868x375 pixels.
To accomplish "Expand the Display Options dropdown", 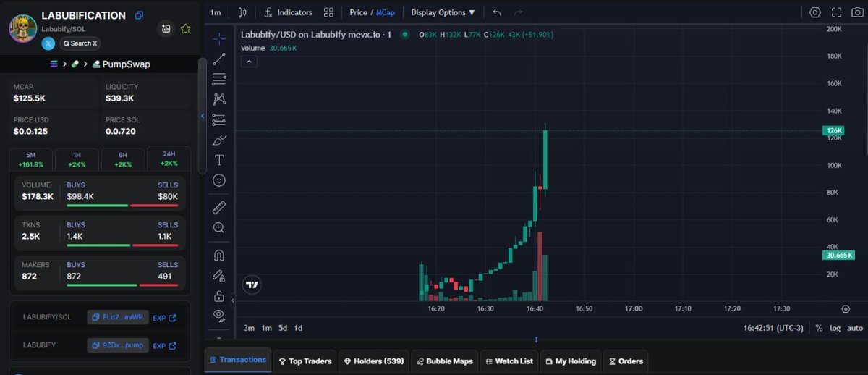I will click(443, 12).
